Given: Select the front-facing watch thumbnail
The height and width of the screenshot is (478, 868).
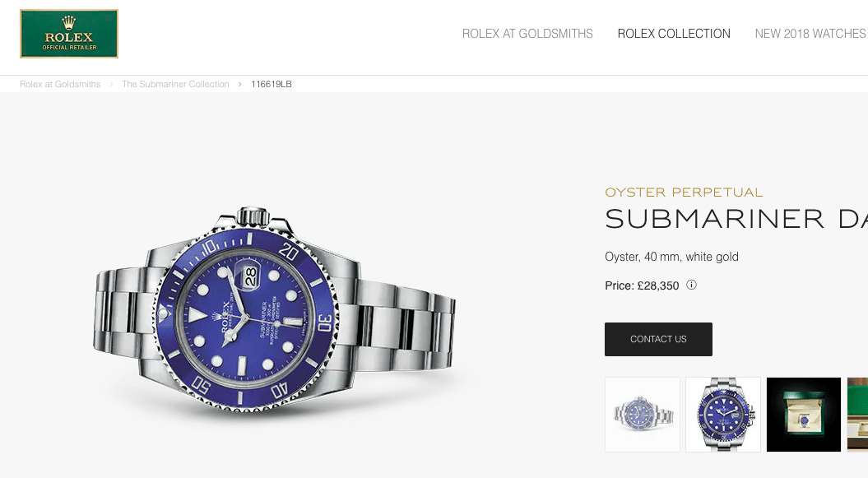Looking at the screenshot, I should [723, 415].
